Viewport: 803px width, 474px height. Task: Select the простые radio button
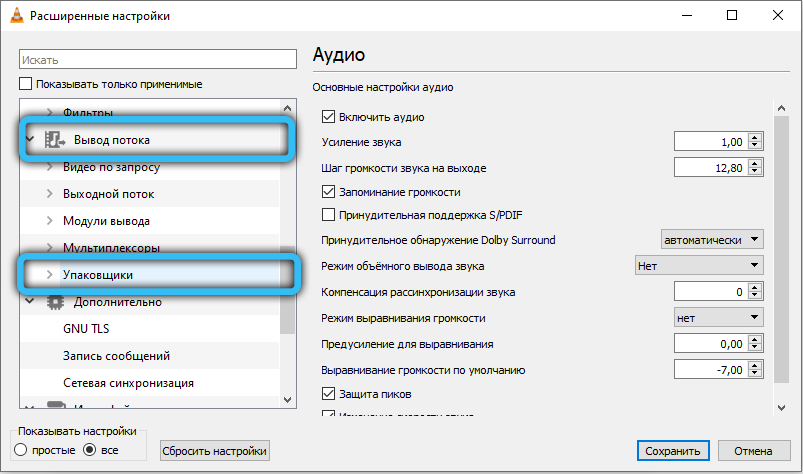[x=20, y=450]
